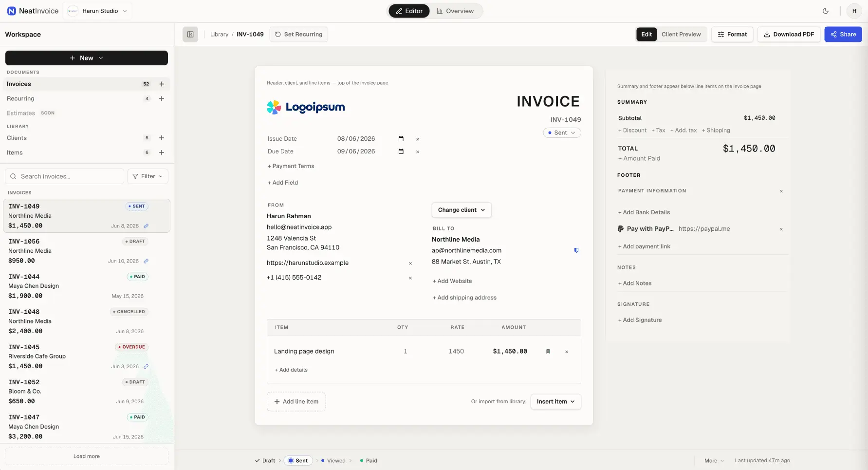Add a recurring document with Recurring plus icon
The height and width of the screenshot is (470, 868).
(162, 98)
